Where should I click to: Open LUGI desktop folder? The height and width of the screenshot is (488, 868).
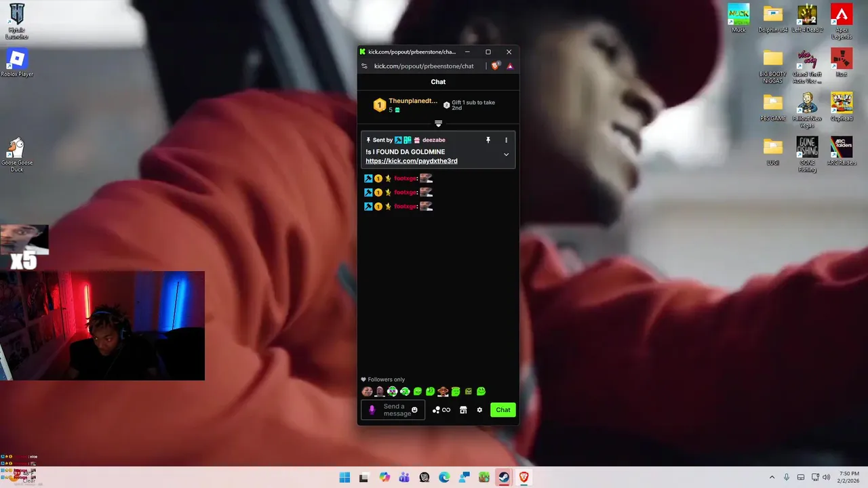[773, 152]
